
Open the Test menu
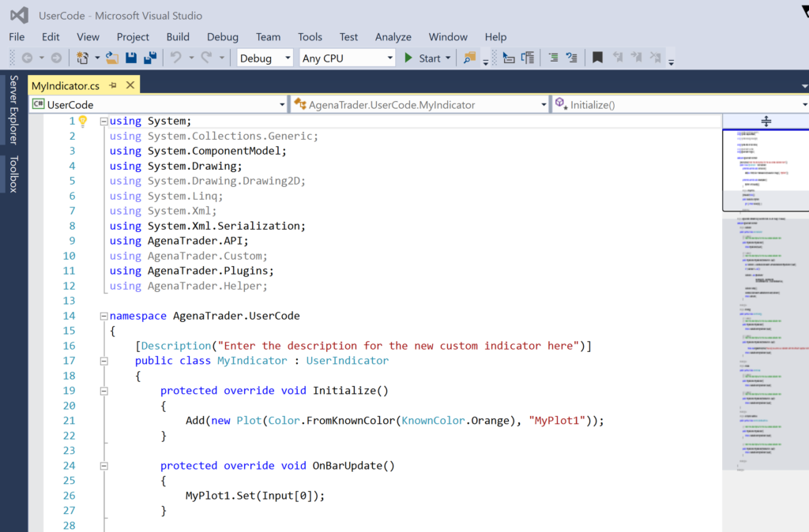[x=348, y=36]
